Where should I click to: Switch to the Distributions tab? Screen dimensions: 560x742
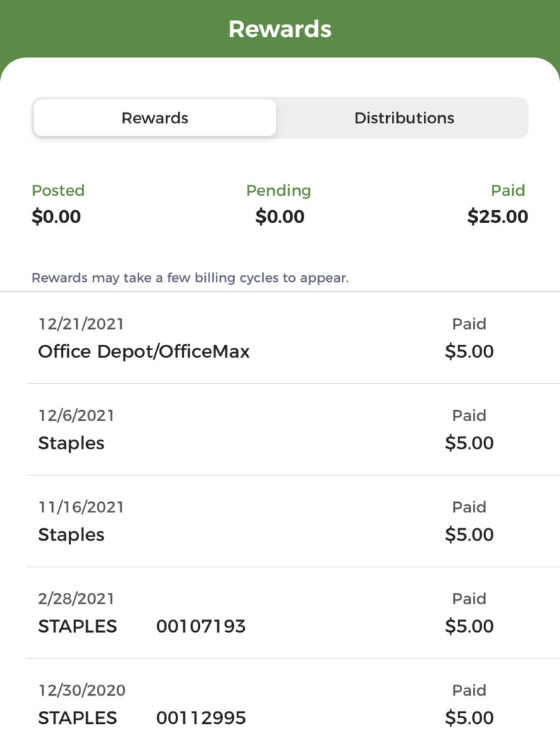(404, 118)
